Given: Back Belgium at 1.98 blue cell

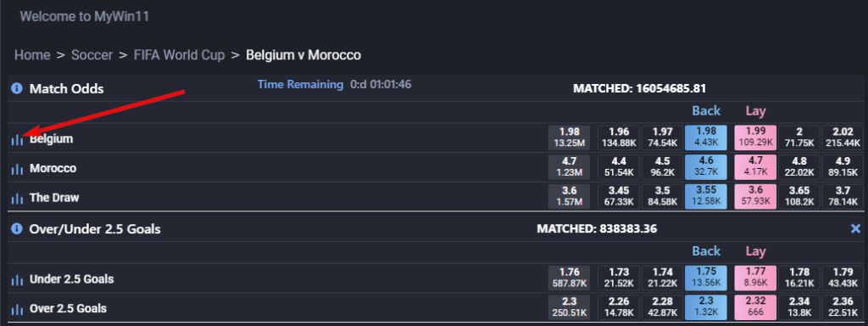Looking at the screenshot, I should [706, 138].
